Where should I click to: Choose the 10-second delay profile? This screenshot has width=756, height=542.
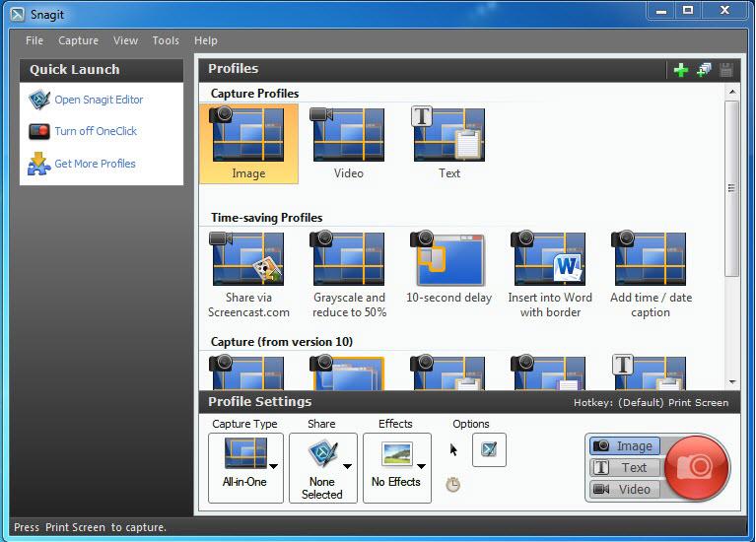[x=448, y=268]
